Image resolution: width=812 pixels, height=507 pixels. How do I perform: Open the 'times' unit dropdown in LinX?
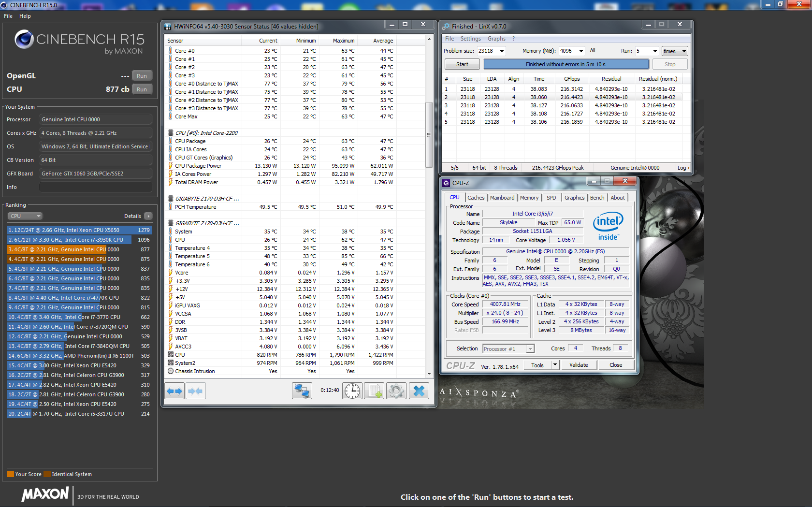[x=675, y=51]
